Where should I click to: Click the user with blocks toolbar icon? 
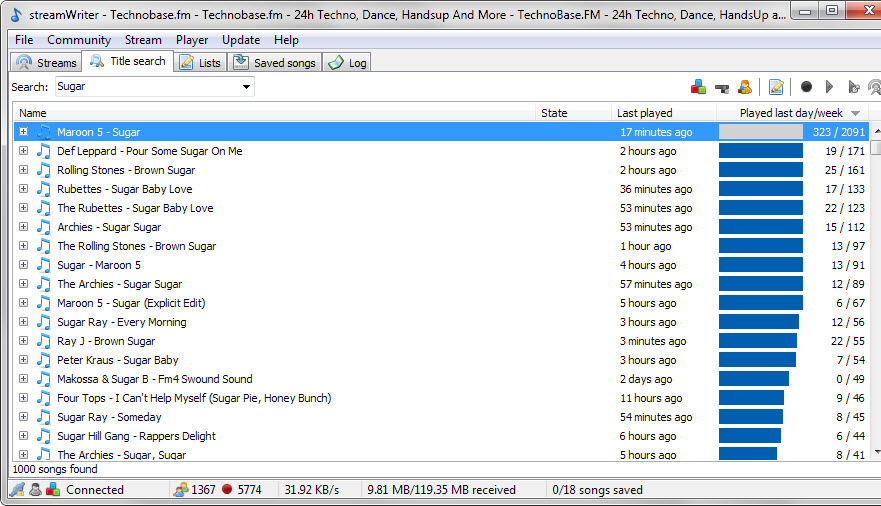click(x=745, y=87)
